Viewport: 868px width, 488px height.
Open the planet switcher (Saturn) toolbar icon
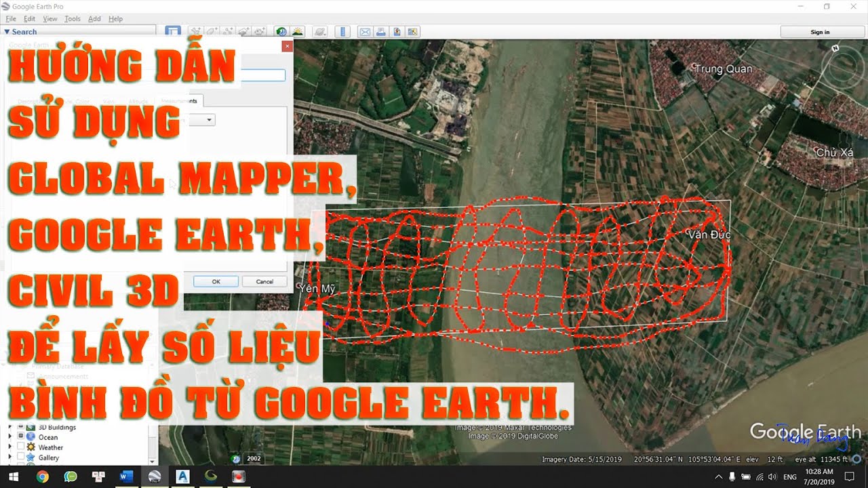[x=321, y=32]
